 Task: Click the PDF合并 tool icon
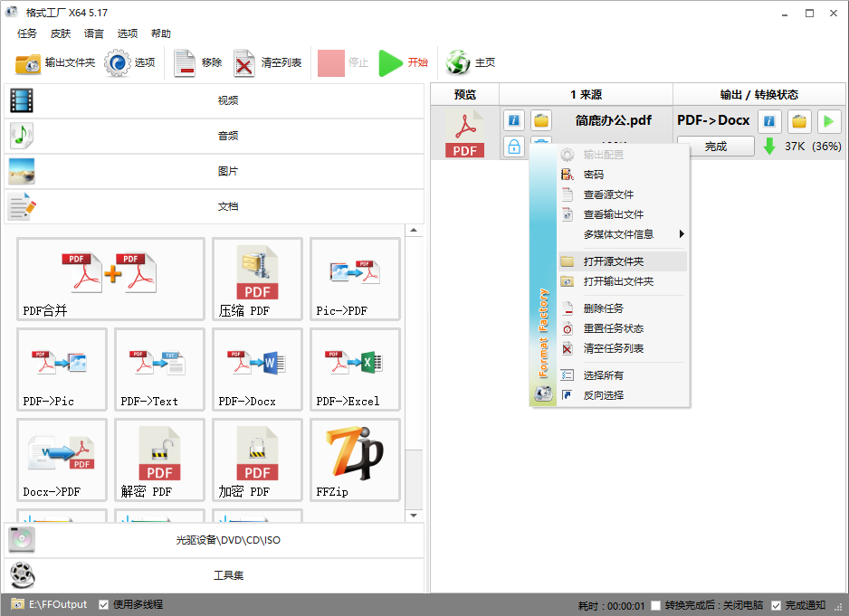coord(110,279)
